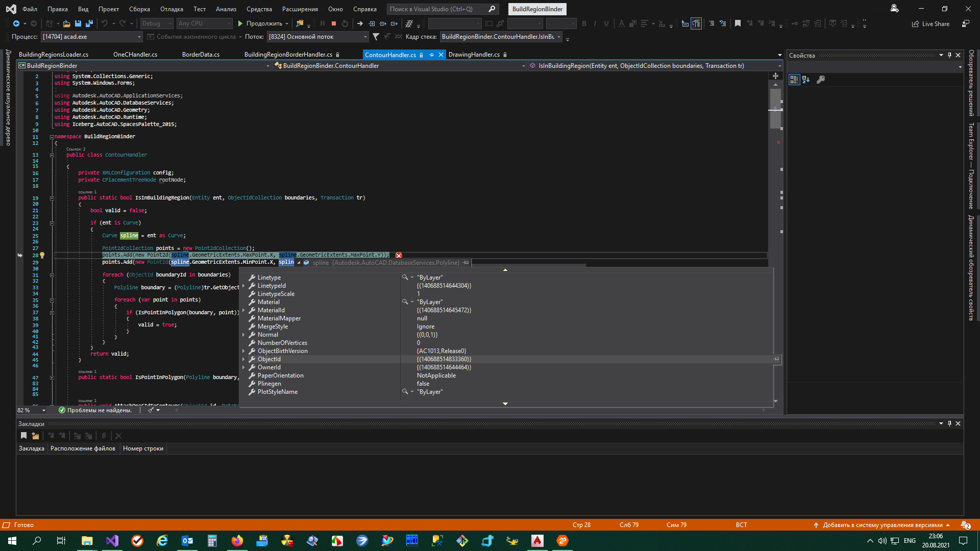Click the Show Next Statement arrow icon
Screen dimensions: 980x551
[360, 23]
